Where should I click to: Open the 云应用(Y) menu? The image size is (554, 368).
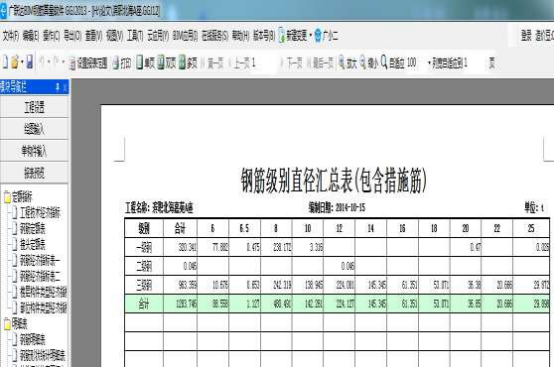point(158,35)
